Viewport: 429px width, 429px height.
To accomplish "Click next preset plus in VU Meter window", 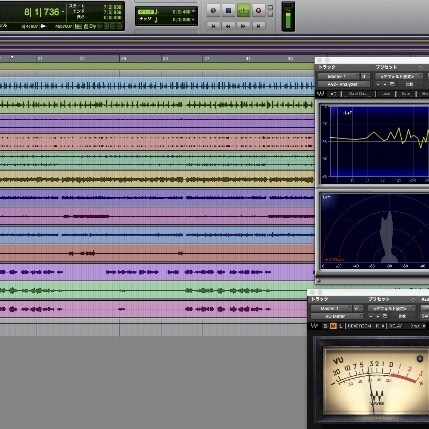I will [x=378, y=316].
